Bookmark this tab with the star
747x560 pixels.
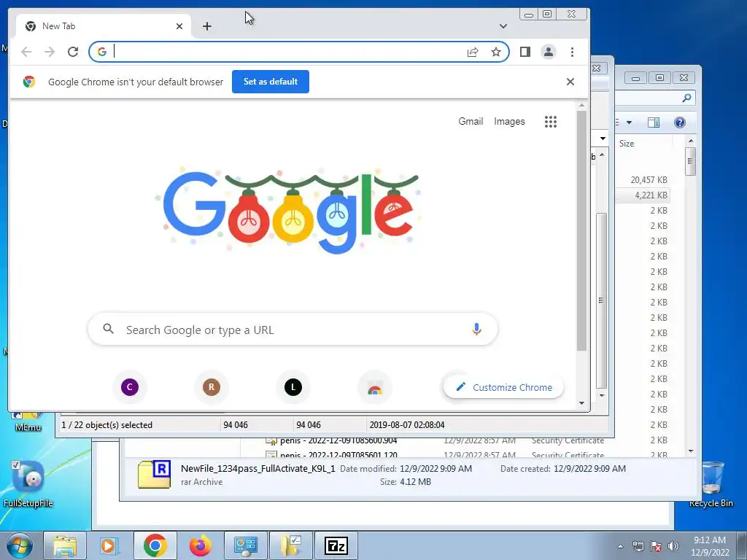coord(496,52)
